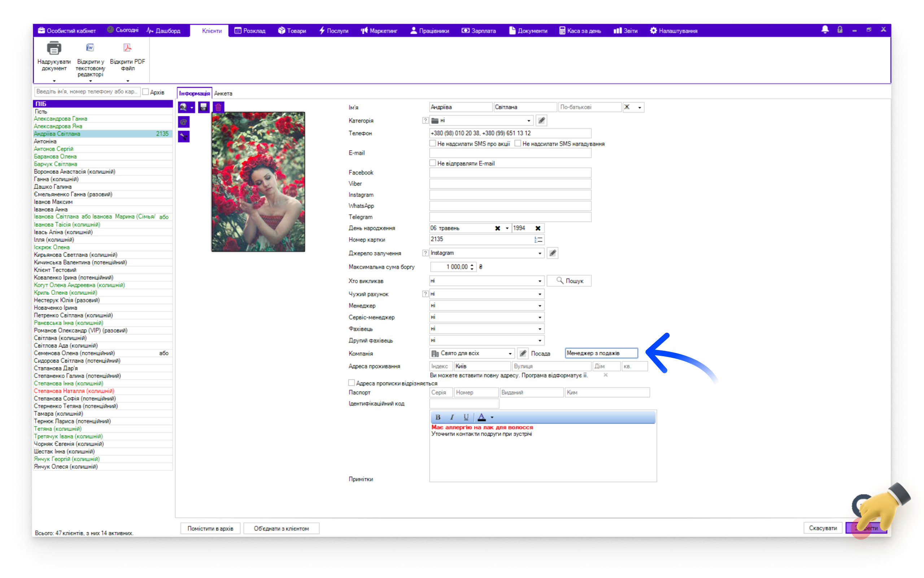Open the birthday month dropdown arrow
This screenshot has width=924, height=578.
tap(507, 228)
